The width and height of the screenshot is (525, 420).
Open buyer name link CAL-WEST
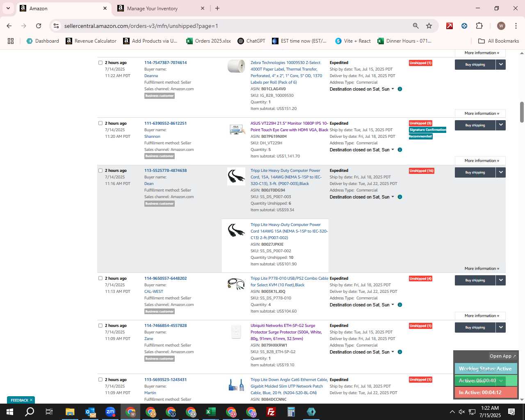[154, 292]
